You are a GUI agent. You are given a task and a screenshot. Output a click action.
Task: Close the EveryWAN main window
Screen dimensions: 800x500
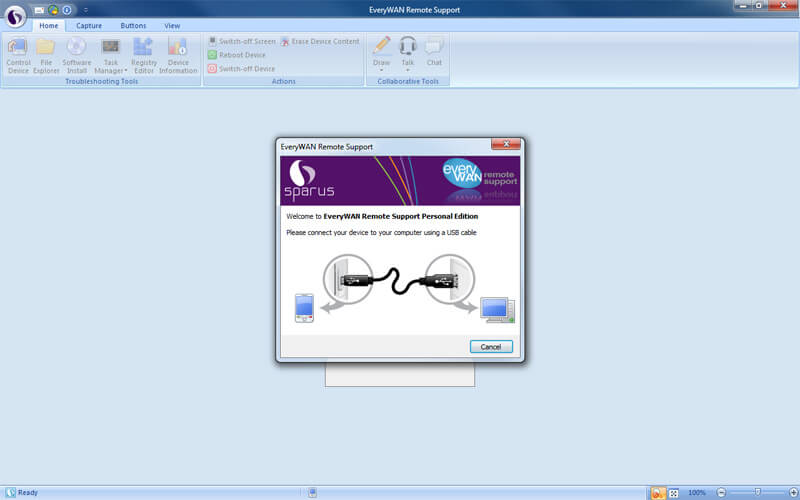click(783, 6)
